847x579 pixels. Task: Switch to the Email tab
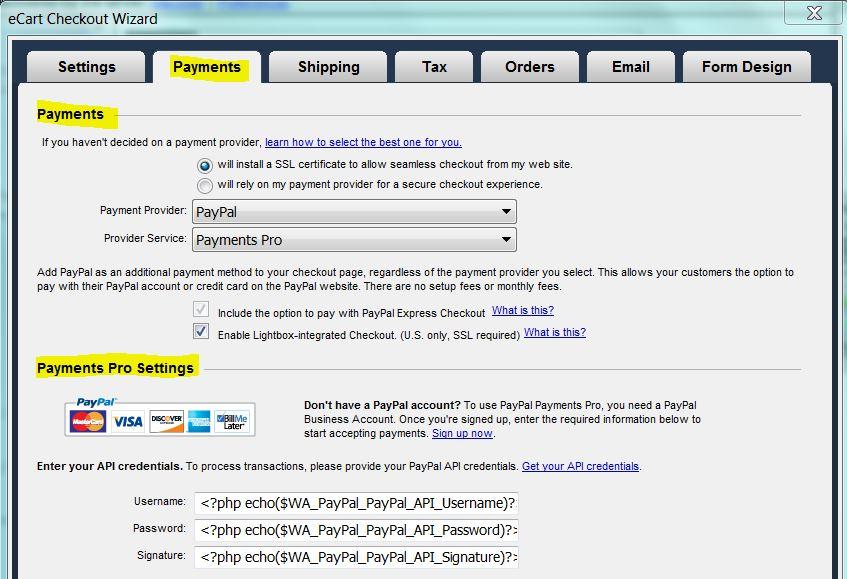point(631,67)
